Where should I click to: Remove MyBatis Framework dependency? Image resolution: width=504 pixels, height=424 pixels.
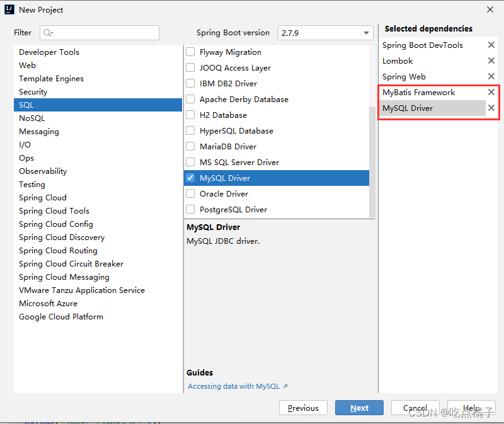pyautogui.click(x=491, y=92)
